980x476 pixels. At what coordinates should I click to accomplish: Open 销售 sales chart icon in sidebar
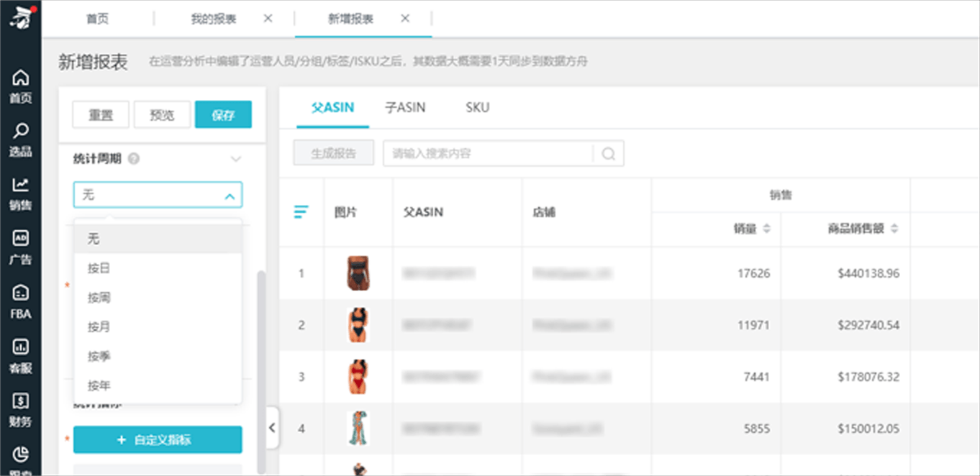(21, 185)
